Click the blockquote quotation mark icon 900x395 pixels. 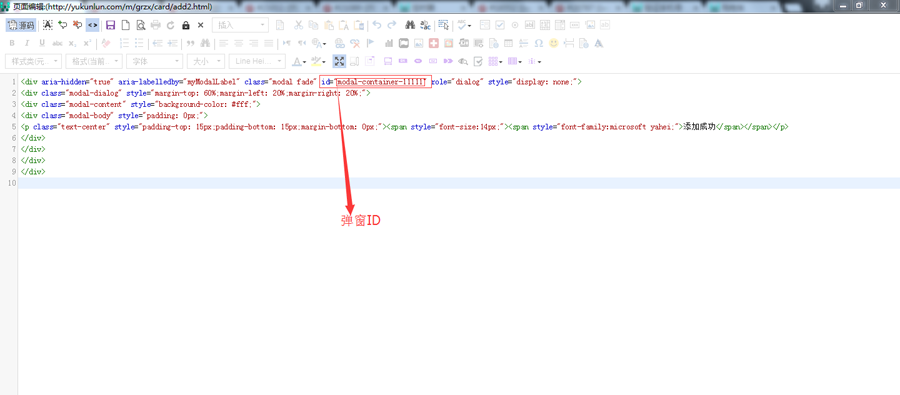click(191, 43)
